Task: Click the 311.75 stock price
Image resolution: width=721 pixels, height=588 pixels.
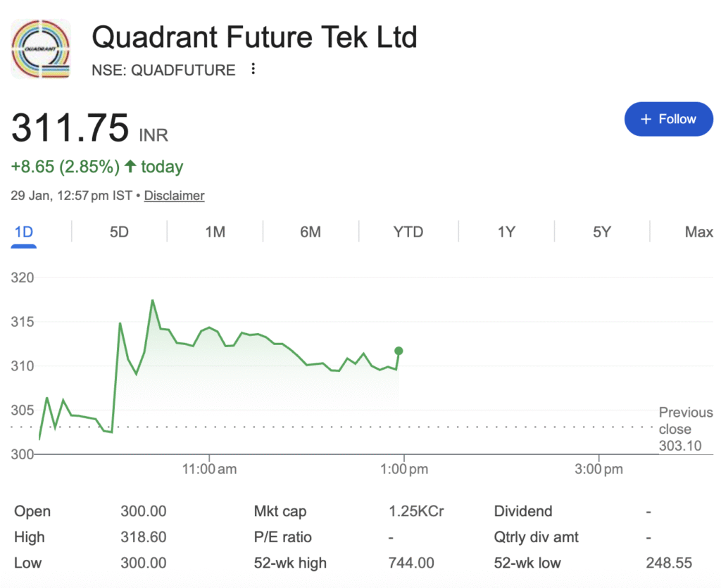Action: click(x=70, y=127)
